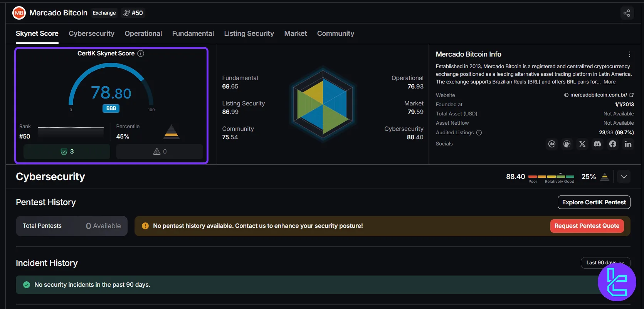Visit the mercadobitcoin.com.br website link

tap(598, 95)
